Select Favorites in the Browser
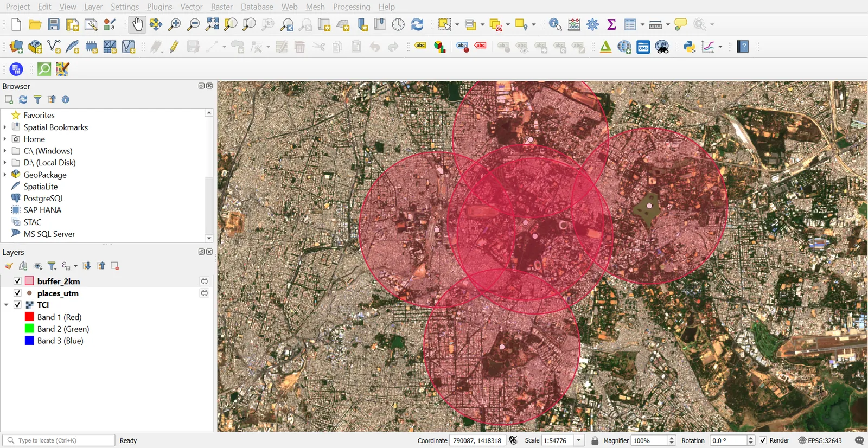The height and width of the screenshot is (448, 868). tap(39, 115)
